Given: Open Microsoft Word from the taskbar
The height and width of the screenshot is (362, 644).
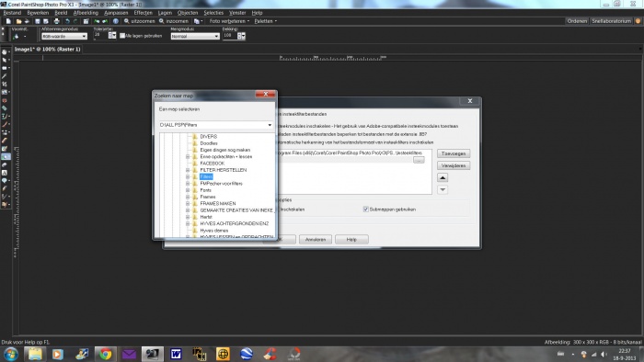Looking at the screenshot, I should [x=176, y=354].
